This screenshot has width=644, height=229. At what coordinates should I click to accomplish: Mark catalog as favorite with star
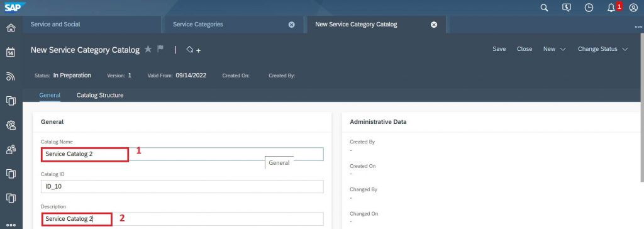pos(148,49)
